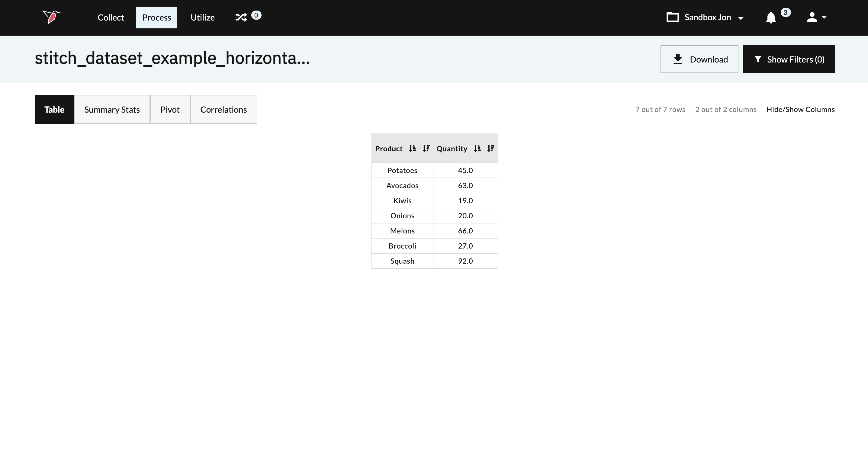Download the dataset
The height and width of the screenshot is (456, 868).
pos(699,59)
